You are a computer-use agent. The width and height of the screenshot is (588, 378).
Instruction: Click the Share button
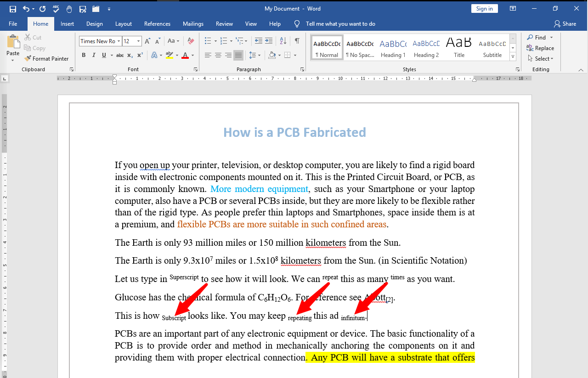coord(565,24)
